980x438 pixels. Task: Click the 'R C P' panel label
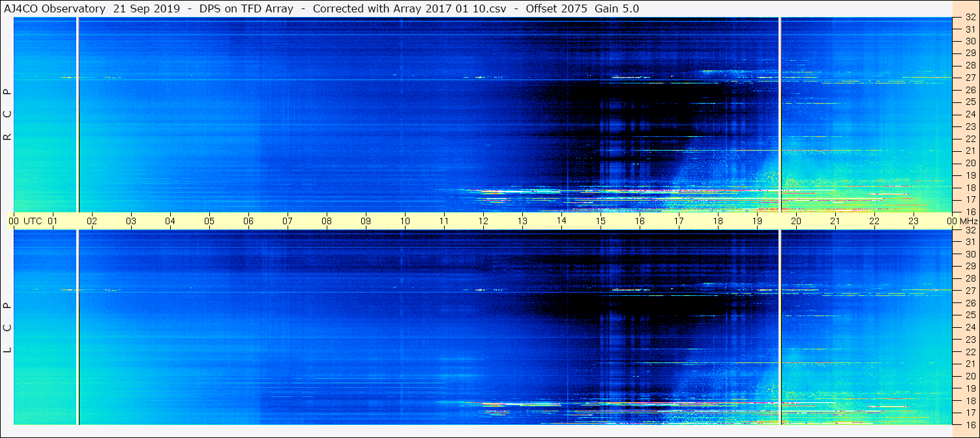pos(8,115)
